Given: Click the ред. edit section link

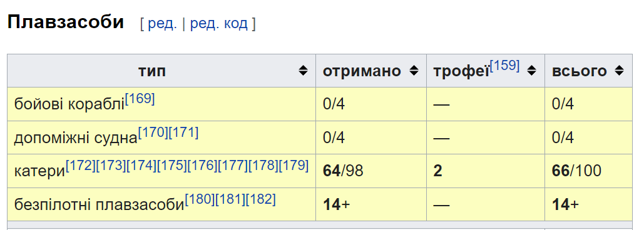Looking at the screenshot, I should pyautogui.click(x=162, y=24).
